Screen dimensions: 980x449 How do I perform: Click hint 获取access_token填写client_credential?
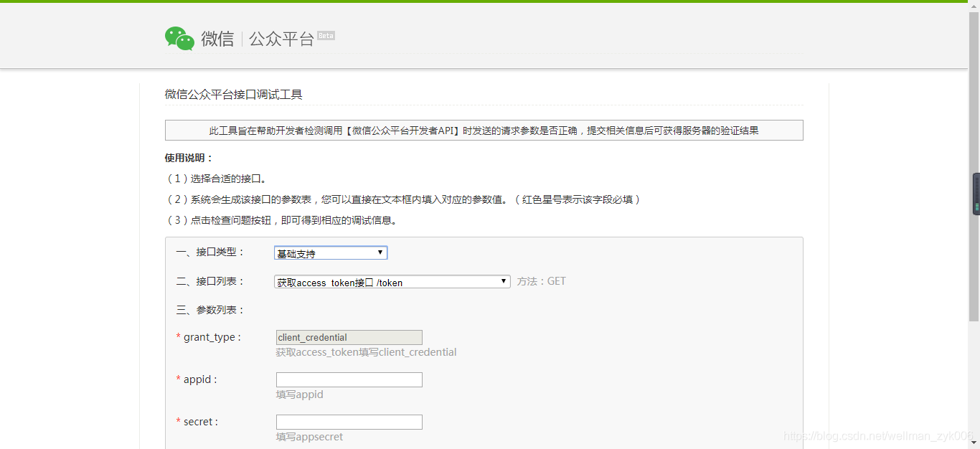coord(367,352)
